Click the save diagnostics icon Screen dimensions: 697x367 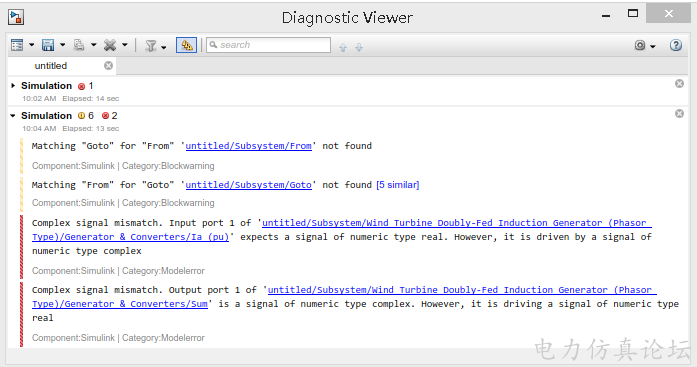pos(48,45)
